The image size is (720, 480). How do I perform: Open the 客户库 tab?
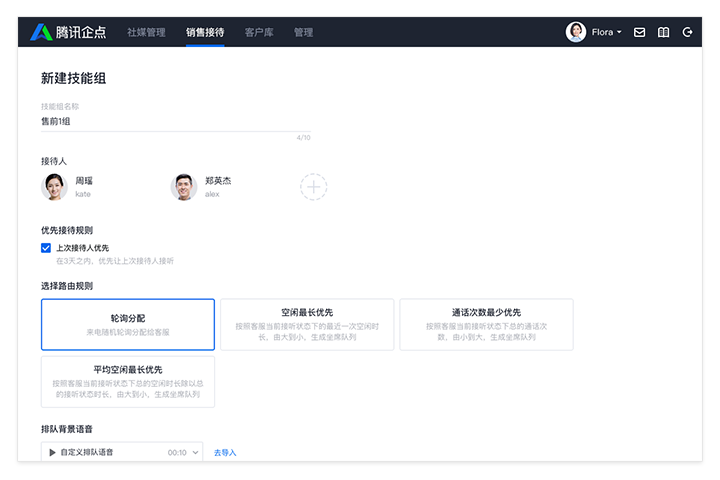(x=259, y=32)
